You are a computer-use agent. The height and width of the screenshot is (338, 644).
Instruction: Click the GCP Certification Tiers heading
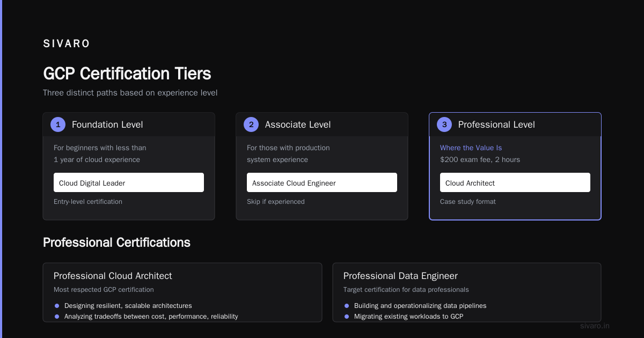[x=127, y=73]
